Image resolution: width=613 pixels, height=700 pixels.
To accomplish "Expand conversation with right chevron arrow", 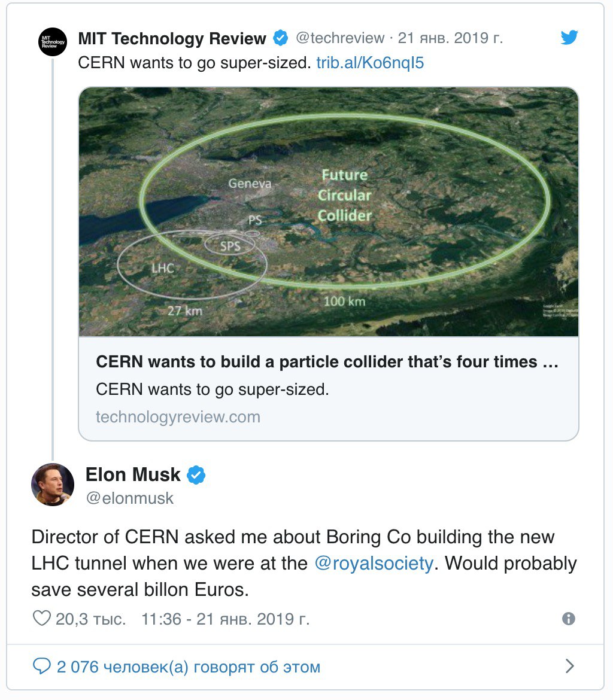I will 569,666.
